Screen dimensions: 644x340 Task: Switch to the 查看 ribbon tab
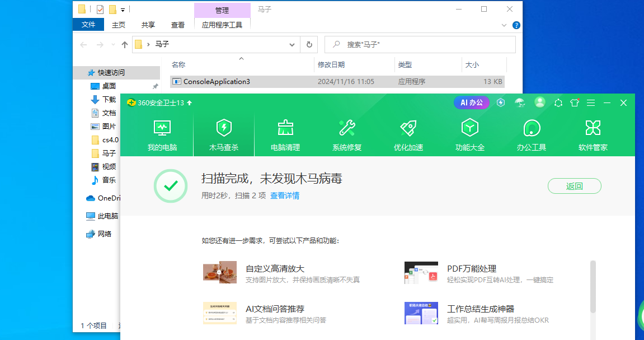(178, 25)
